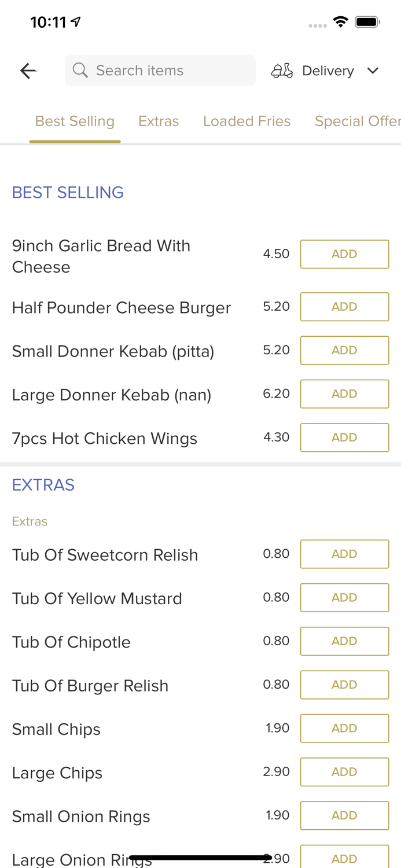Switch to the Extras tab
This screenshot has width=401, height=868.
[x=159, y=121]
